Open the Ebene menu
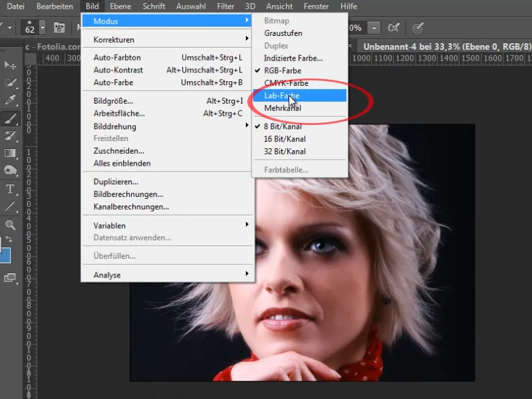Screen dimensions: 532x399 120,6
